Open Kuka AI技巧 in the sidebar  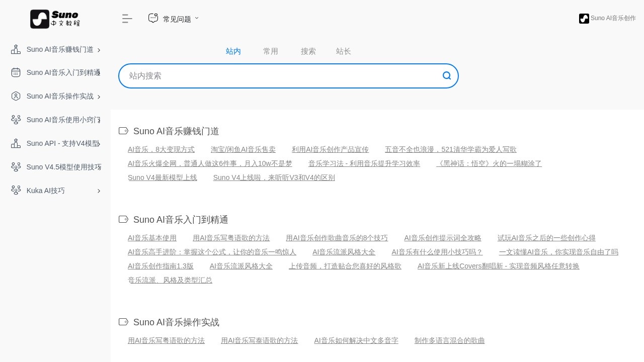(46, 191)
